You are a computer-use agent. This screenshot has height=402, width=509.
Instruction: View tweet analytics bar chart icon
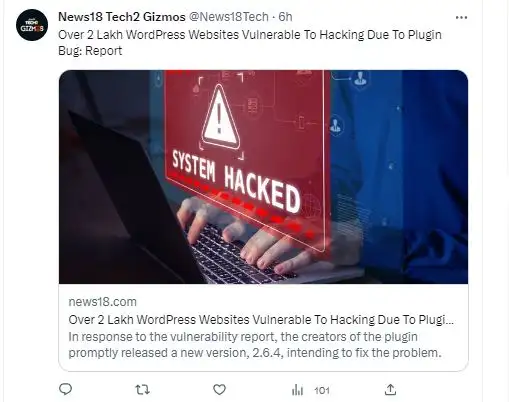(297, 390)
